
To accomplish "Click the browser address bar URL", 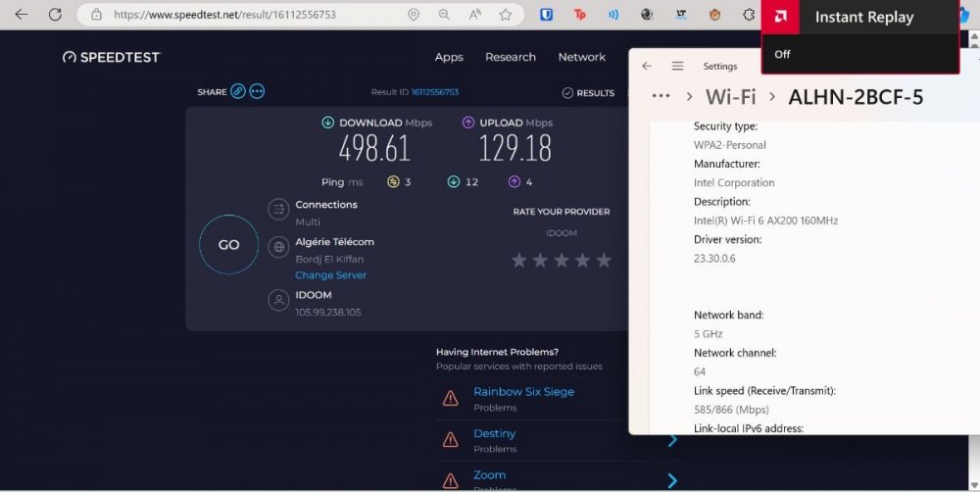I will [x=224, y=15].
